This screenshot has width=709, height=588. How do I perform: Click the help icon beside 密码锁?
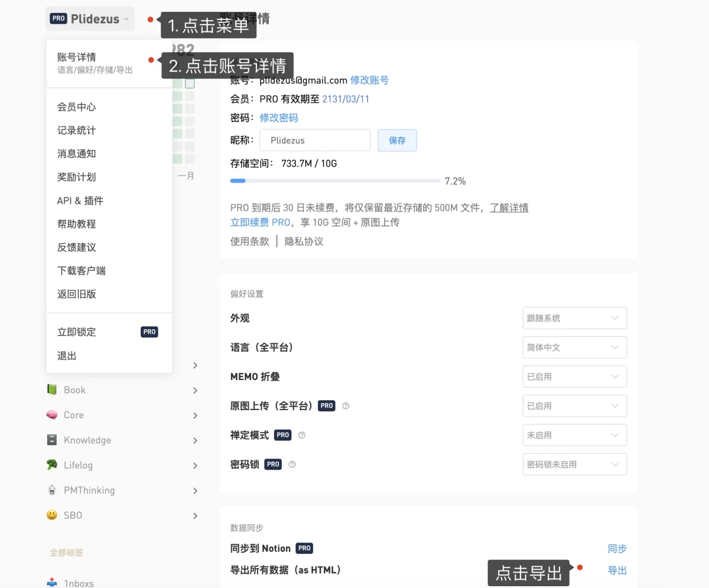pos(292,464)
